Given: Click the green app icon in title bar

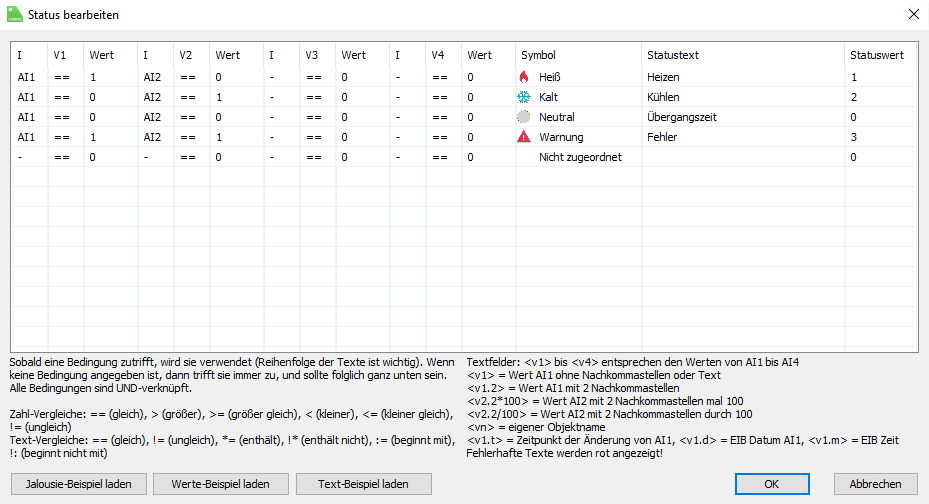Looking at the screenshot, I should (15, 14).
